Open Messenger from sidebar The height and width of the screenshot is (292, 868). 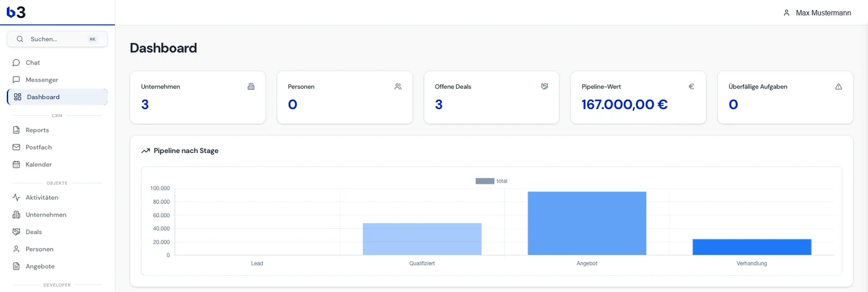(x=57, y=80)
